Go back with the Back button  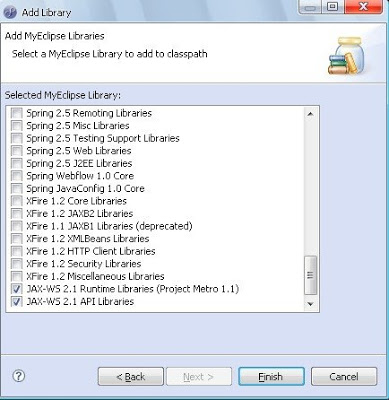(131, 377)
